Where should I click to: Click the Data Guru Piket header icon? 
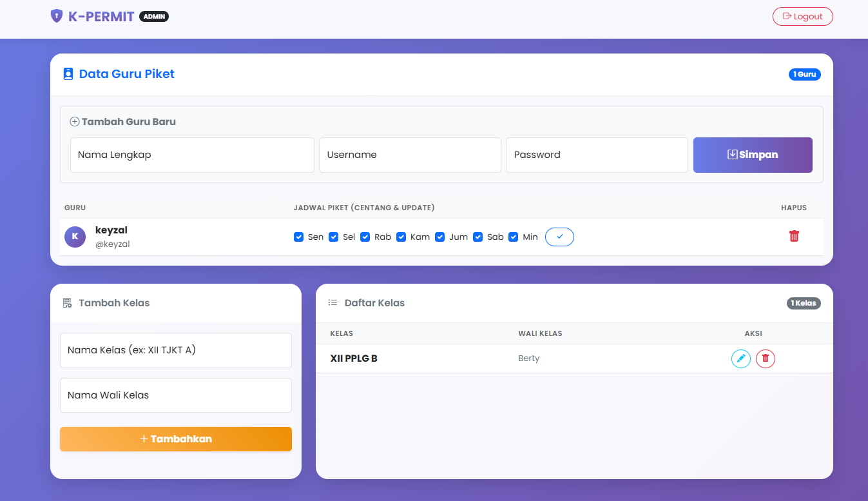(x=68, y=74)
